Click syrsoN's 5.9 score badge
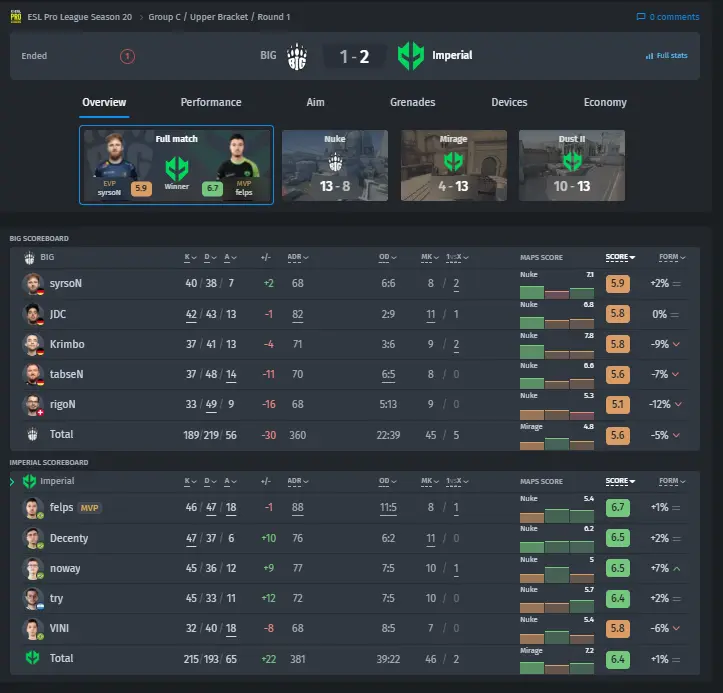 tap(617, 283)
